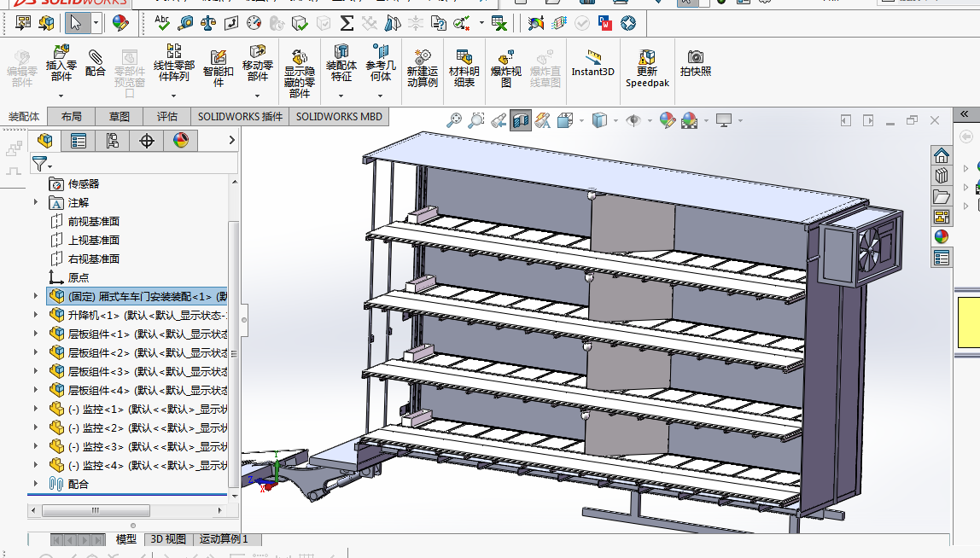
Task: Switch to the 评估 (Evaluate) tab
Action: [x=167, y=116]
